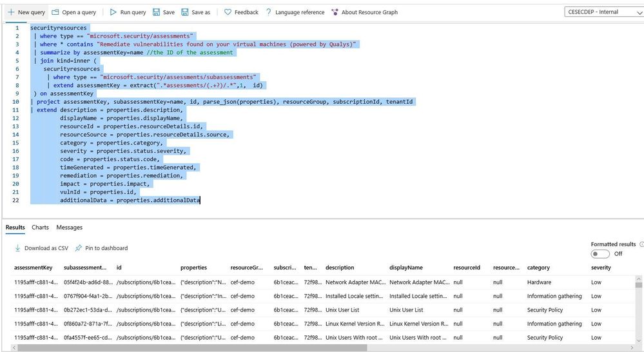Click line 22 additionalData in editor
644x352 pixels.
point(130,200)
